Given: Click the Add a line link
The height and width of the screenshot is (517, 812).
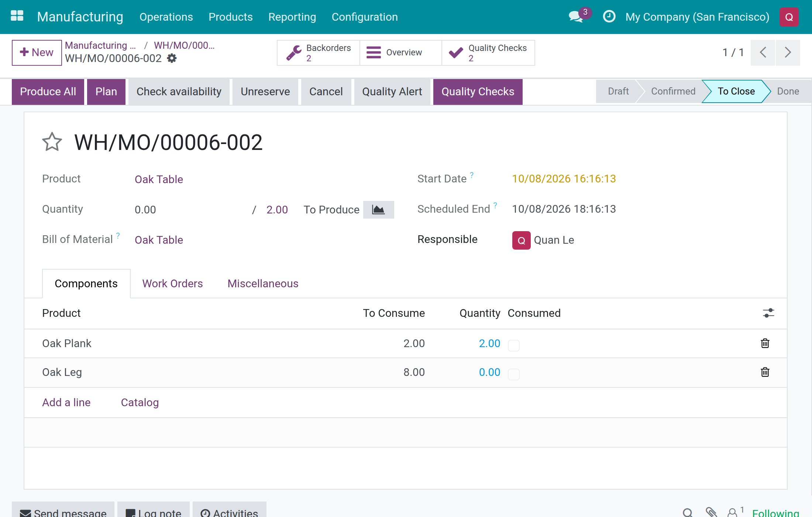Looking at the screenshot, I should point(66,403).
